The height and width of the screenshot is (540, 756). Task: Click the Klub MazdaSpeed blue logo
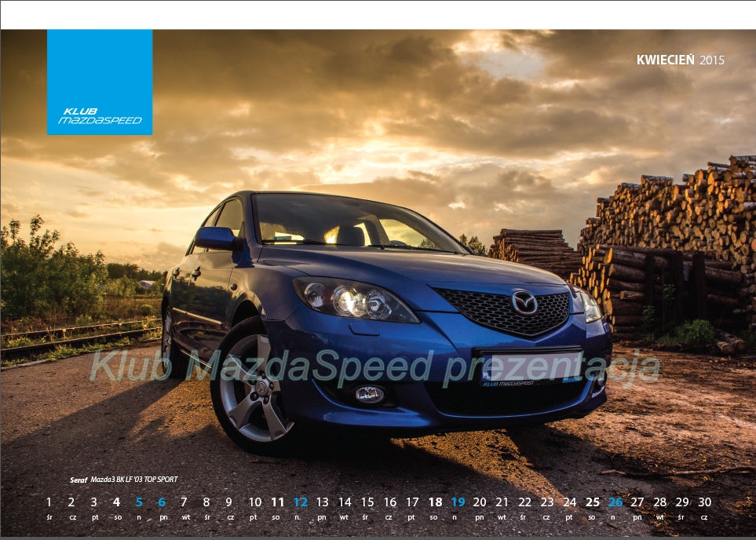point(100,82)
